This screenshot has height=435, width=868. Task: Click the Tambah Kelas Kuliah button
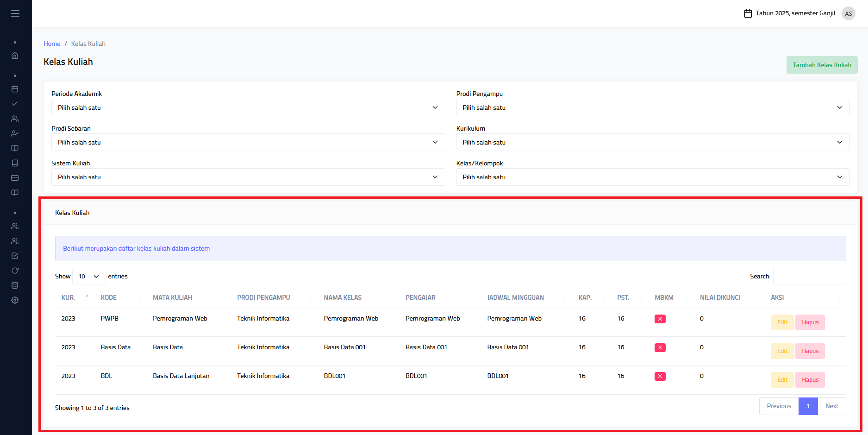[822, 65]
